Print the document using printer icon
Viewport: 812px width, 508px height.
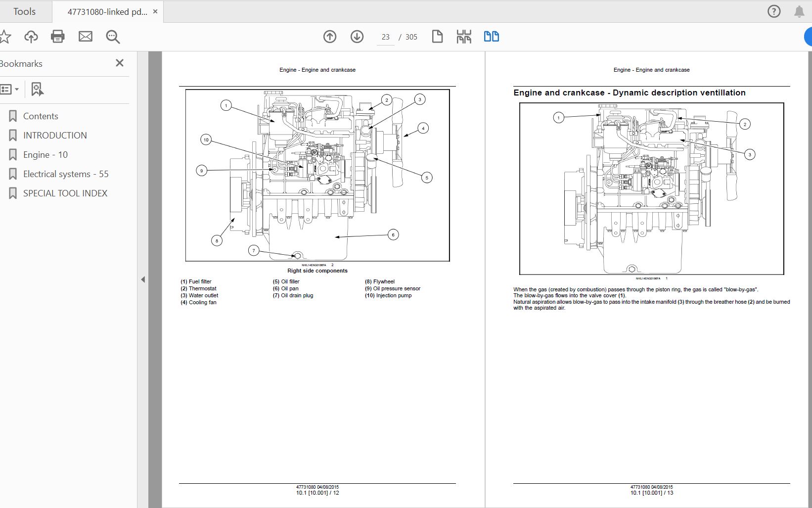58,37
